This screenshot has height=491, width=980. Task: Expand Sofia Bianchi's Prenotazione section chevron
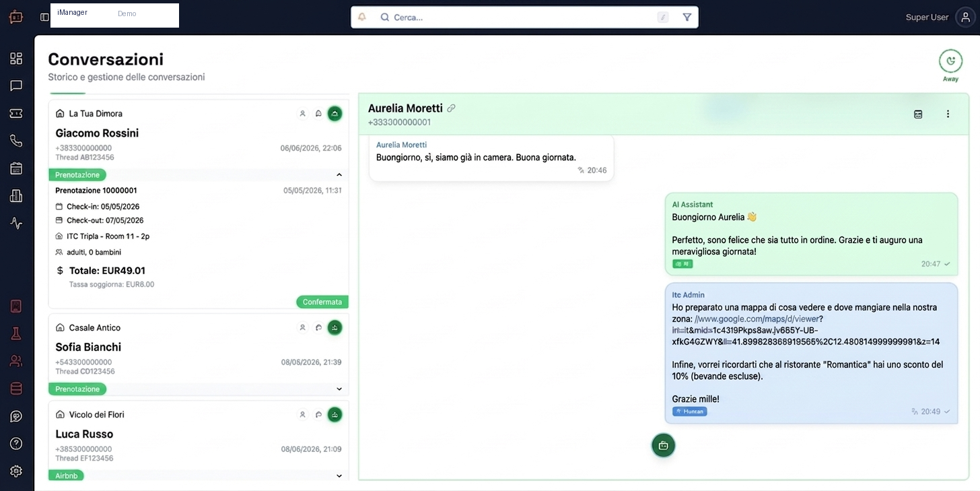[x=339, y=389]
